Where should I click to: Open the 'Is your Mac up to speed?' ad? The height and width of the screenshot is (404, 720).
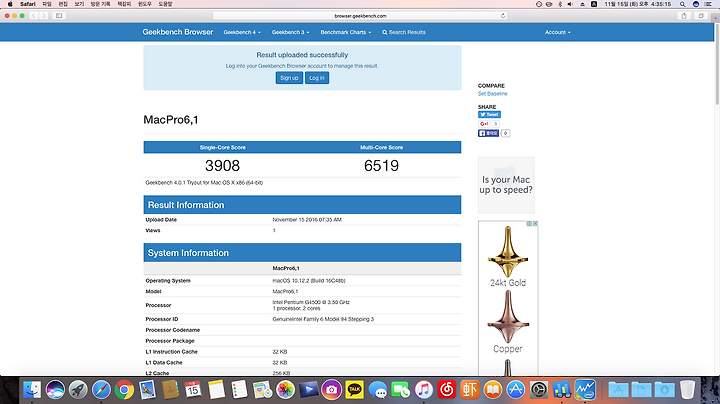click(x=506, y=185)
